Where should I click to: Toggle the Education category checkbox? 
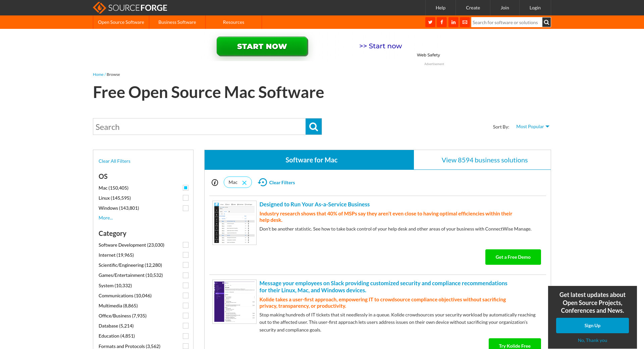(186, 336)
